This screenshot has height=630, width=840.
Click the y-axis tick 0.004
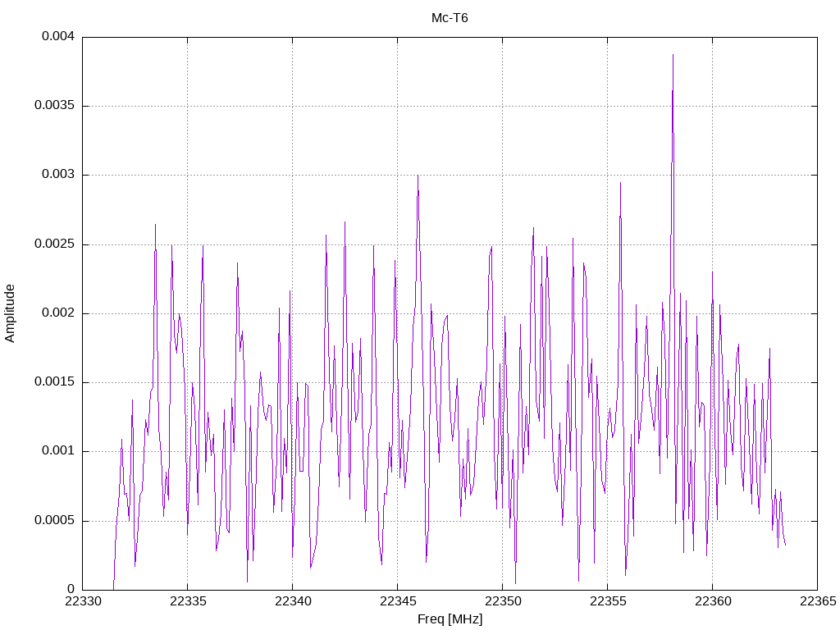click(58, 36)
